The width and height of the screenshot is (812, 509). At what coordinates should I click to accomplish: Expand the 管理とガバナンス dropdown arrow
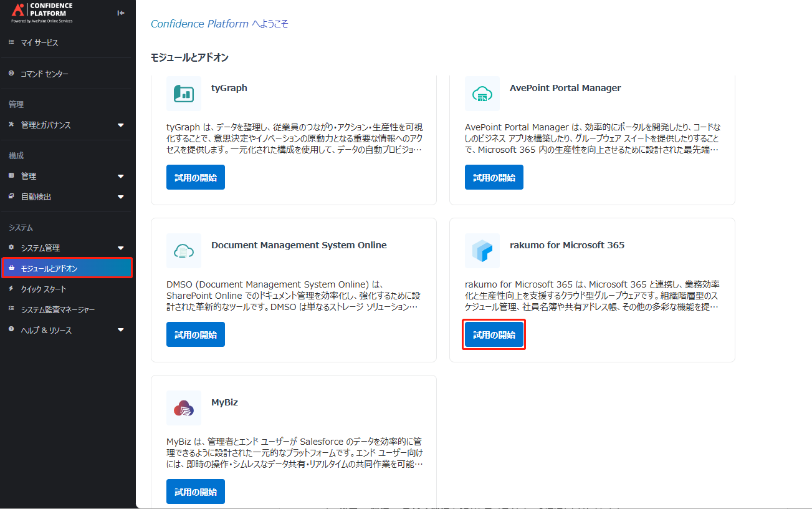click(x=121, y=125)
